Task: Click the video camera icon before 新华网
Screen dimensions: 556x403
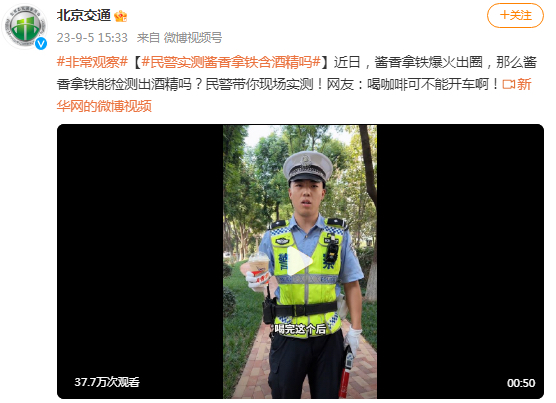Action: pyautogui.click(x=508, y=84)
